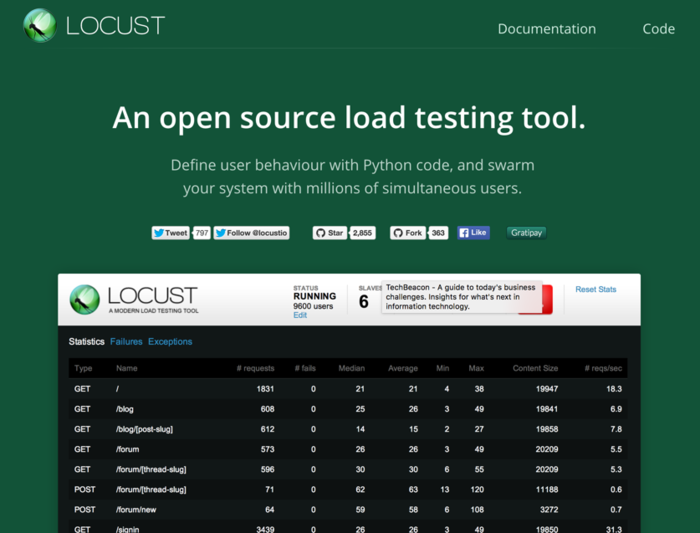Screen dimensions: 700x533
Task: Click the RUNNING status text
Action: coord(314,296)
